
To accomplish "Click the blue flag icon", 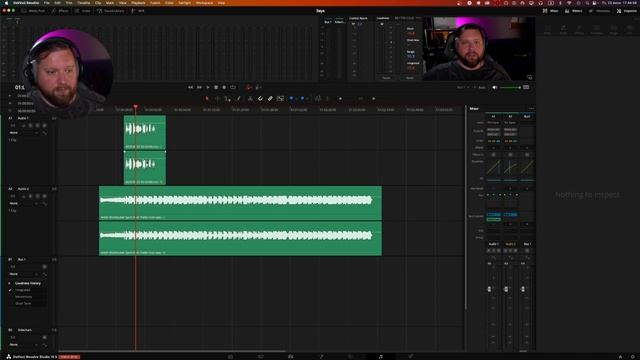I will tap(291, 98).
